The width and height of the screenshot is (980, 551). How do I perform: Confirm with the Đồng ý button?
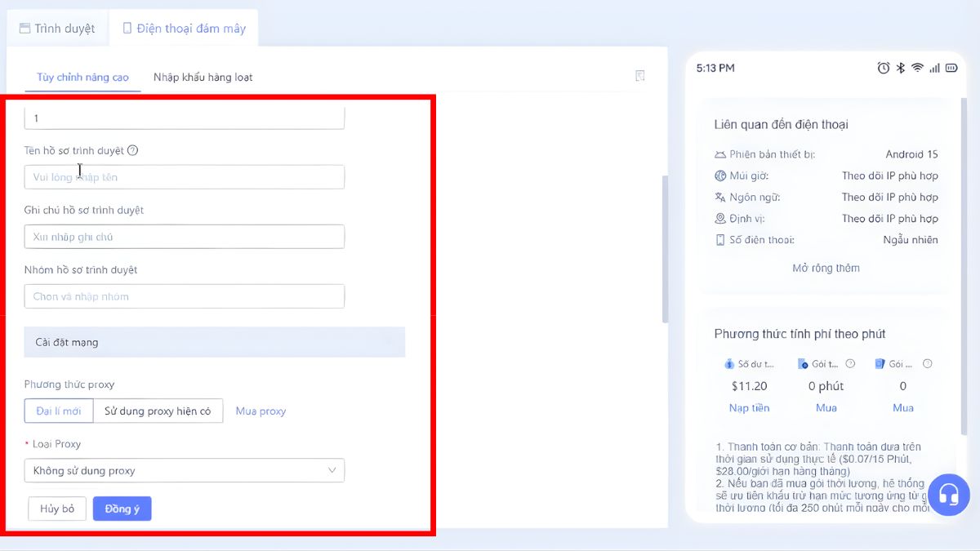[x=122, y=508]
